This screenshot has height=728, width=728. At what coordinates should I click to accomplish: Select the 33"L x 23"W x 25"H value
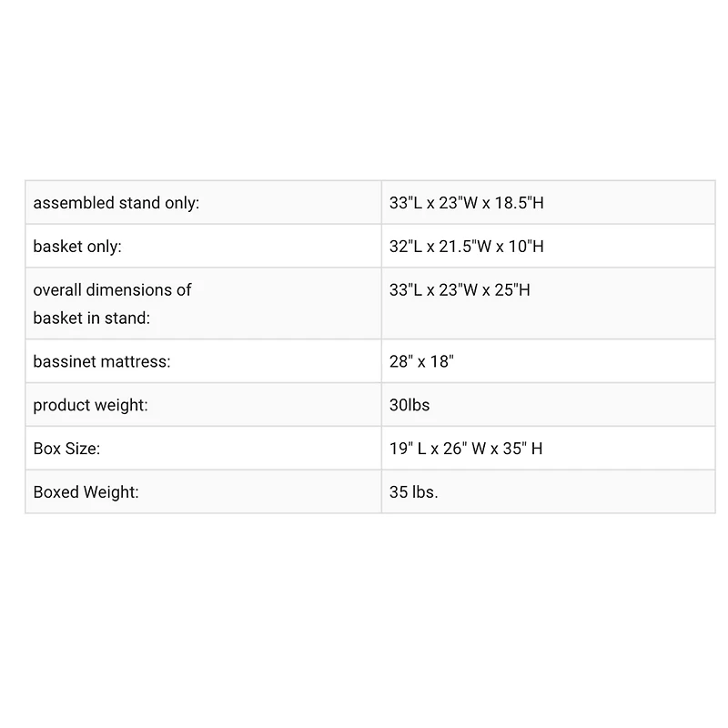[x=459, y=290]
